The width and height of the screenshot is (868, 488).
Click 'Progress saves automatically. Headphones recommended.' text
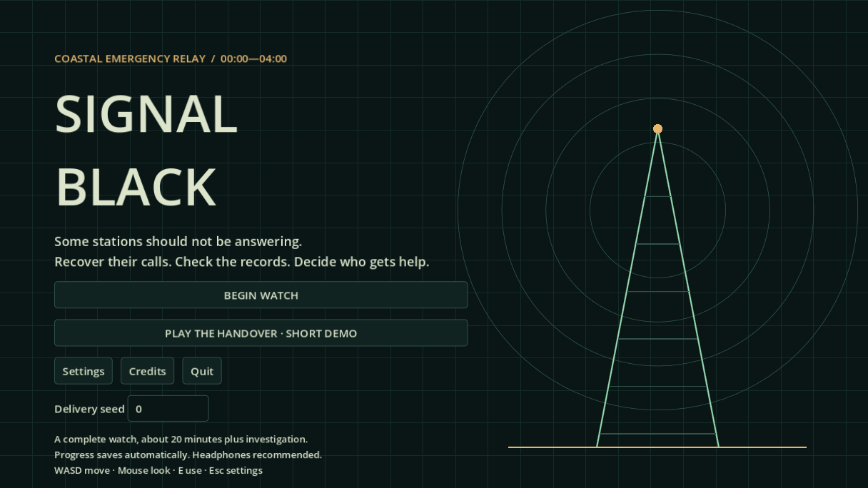click(188, 455)
